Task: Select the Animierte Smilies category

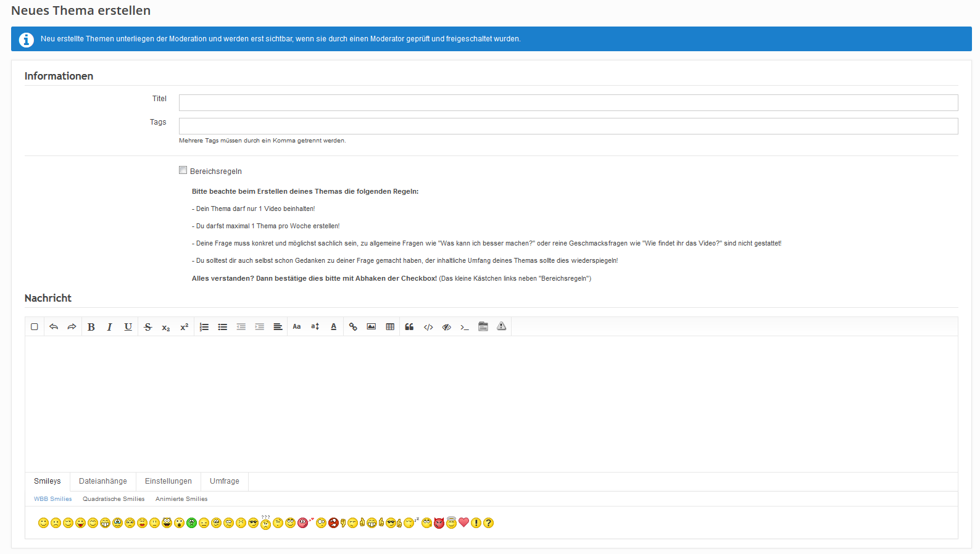Action: coord(181,499)
